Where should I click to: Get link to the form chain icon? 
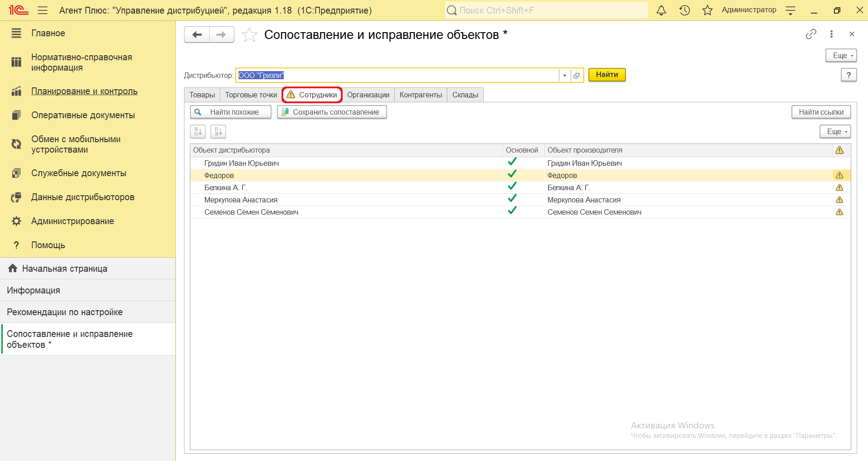(811, 34)
